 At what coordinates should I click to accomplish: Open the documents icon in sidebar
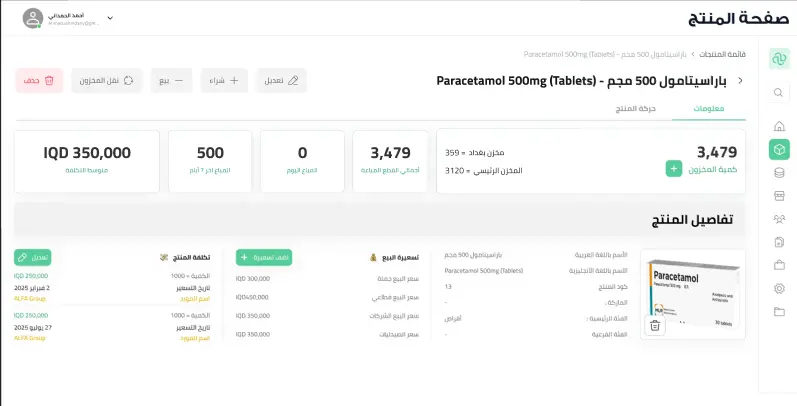tap(779, 242)
